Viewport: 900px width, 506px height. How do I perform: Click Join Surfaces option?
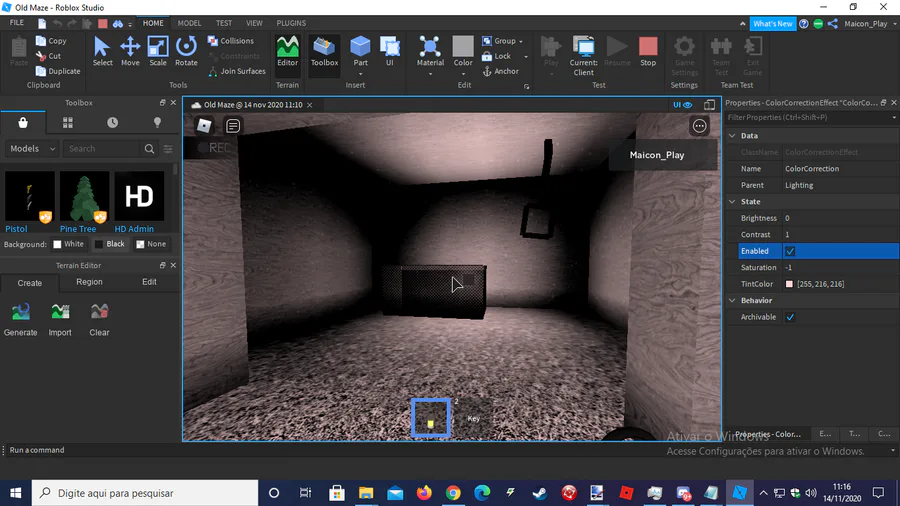pyautogui.click(x=237, y=71)
